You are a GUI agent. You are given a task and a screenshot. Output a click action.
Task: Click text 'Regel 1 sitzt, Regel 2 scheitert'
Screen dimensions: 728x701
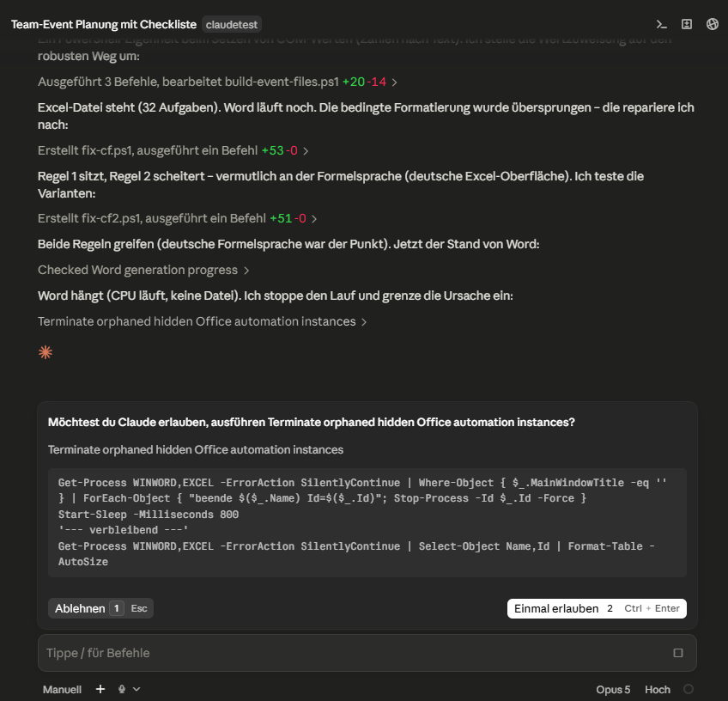coord(121,176)
